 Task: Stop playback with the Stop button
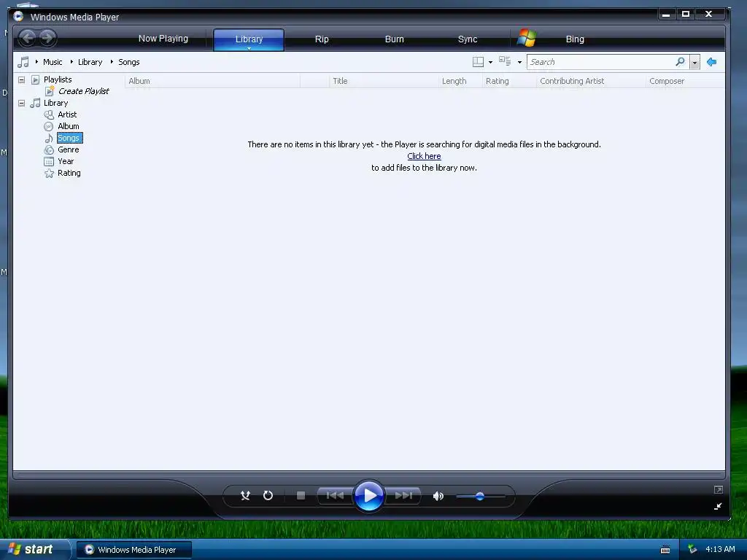pyautogui.click(x=301, y=496)
